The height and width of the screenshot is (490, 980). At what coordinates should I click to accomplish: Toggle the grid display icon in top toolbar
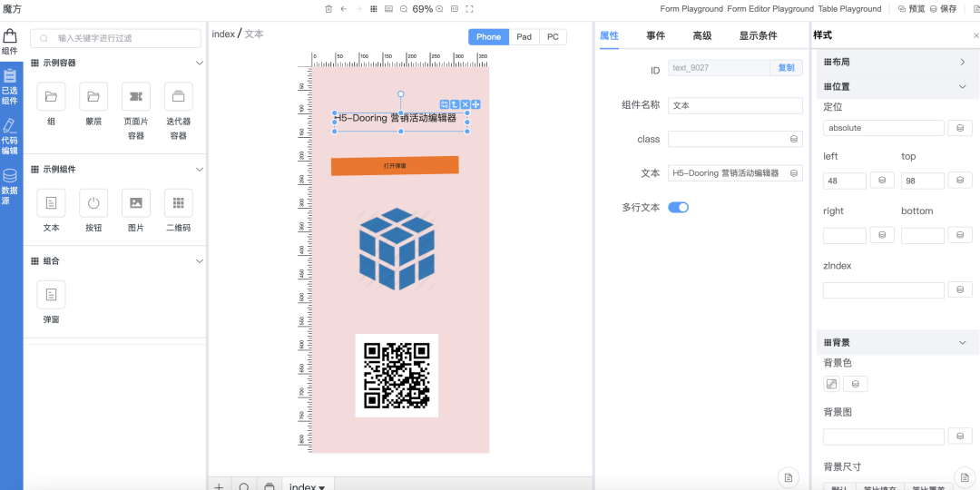tap(374, 9)
